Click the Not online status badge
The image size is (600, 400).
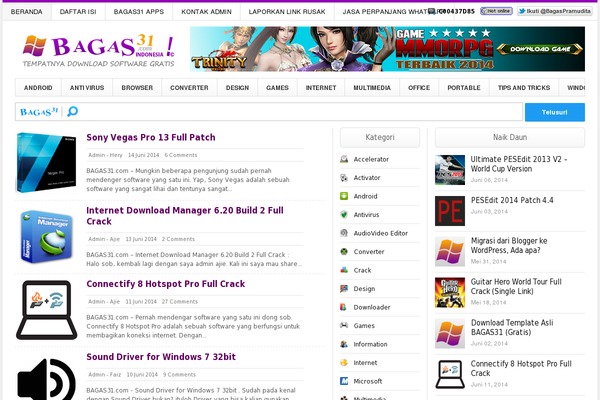(496, 11)
